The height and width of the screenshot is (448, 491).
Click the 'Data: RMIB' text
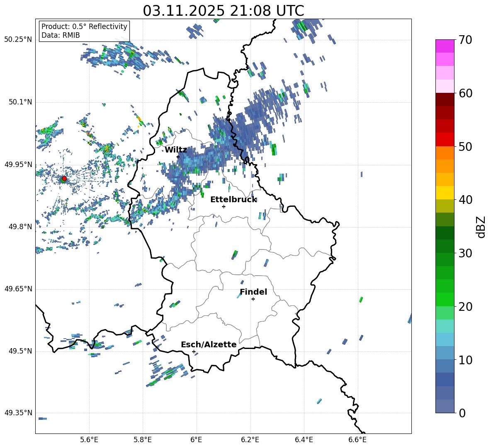point(61,35)
